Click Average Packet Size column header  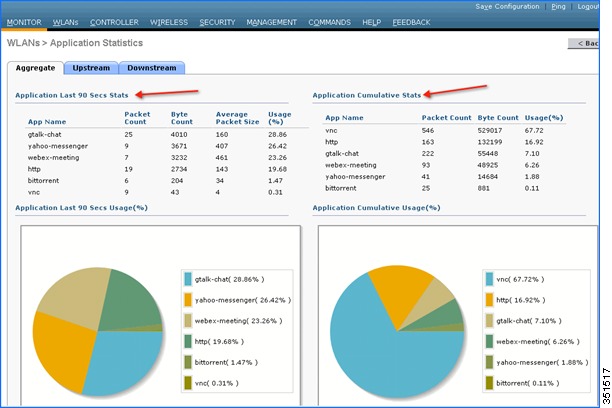237,118
